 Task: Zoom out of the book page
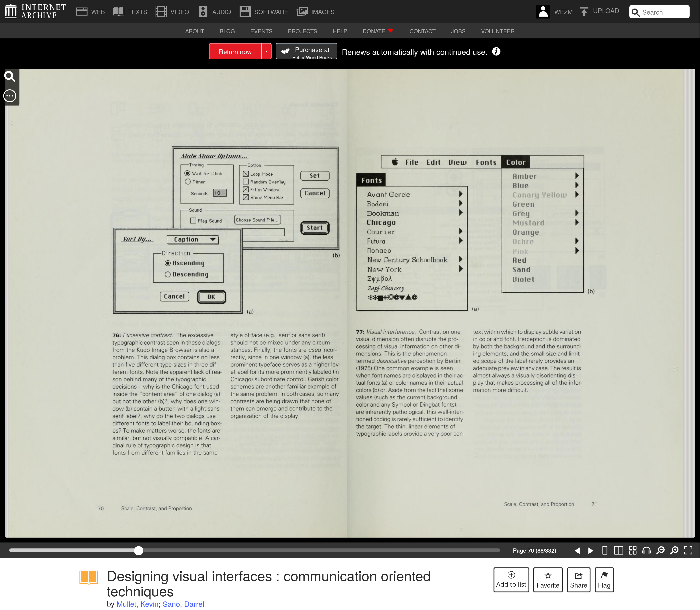pyautogui.click(x=660, y=551)
